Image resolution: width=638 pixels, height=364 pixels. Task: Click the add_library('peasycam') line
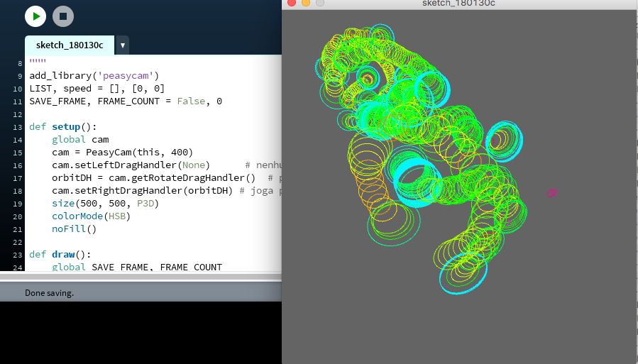(x=94, y=76)
